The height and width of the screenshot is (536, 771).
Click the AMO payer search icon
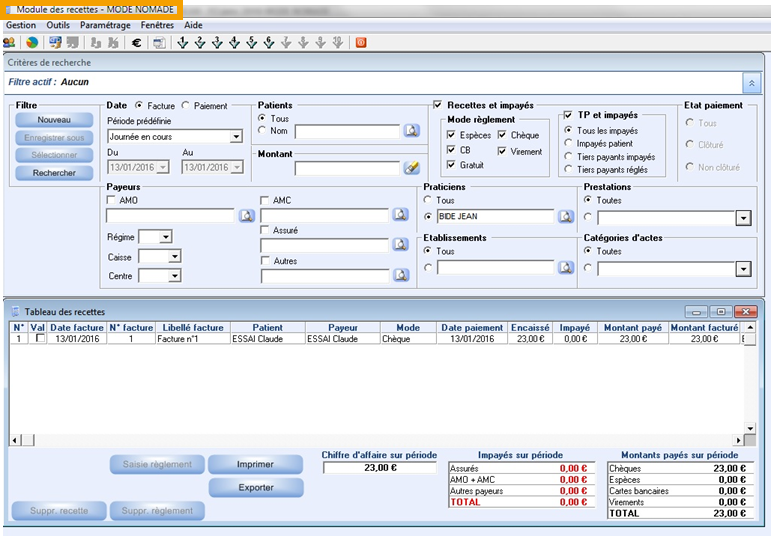[x=247, y=215]
